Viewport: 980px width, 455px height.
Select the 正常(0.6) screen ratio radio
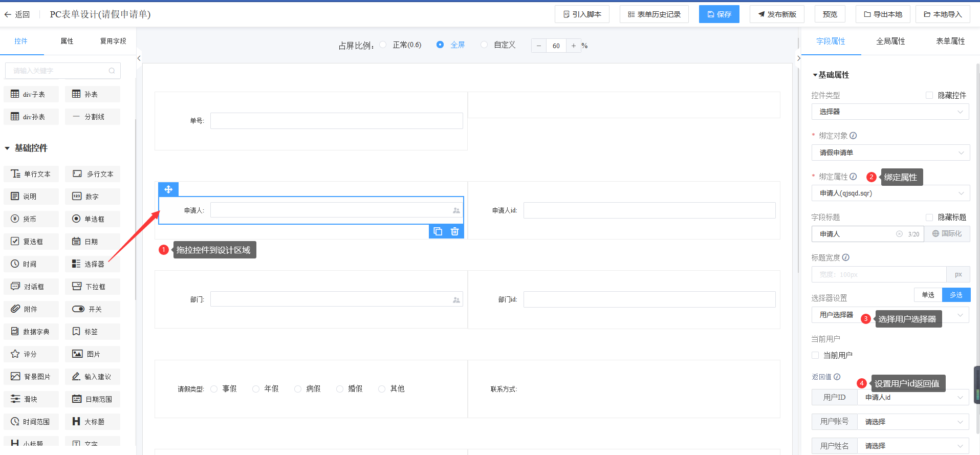[x=383, y=45]
